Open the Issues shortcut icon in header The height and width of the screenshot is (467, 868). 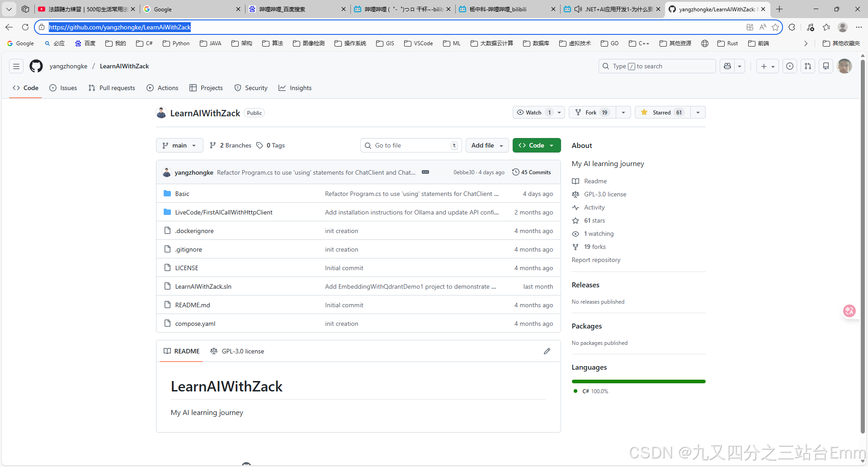[790, 66]
